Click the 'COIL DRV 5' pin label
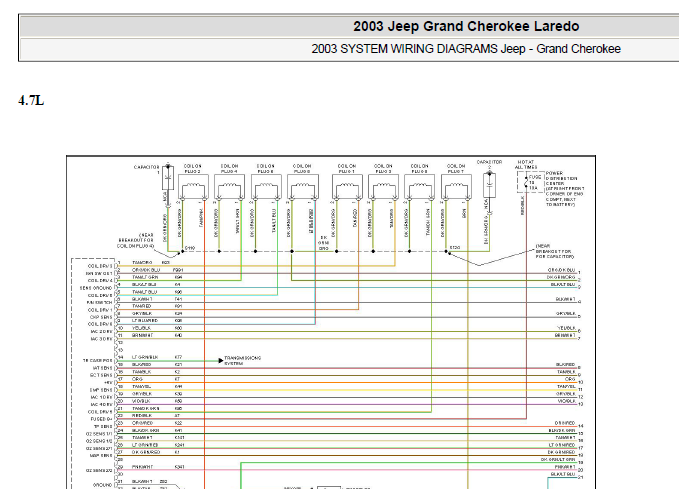The width and height of the screenshot is (679, 489). tap(100, 412)
